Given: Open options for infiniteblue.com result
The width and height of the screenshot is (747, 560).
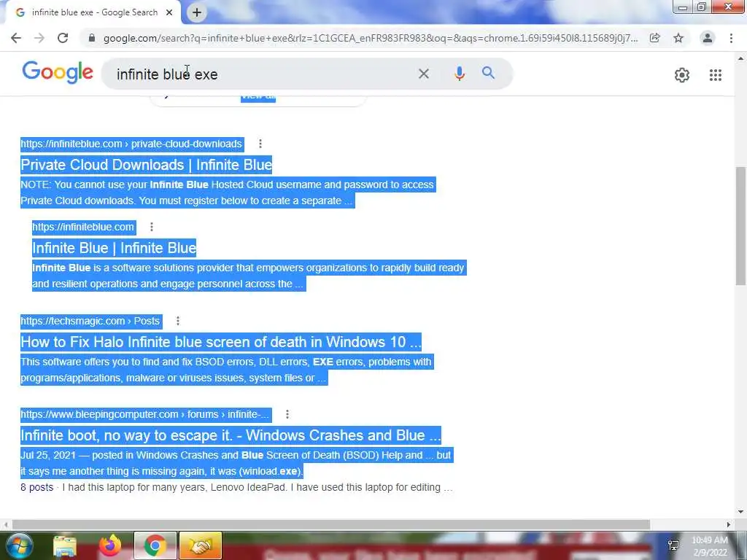Looking at the screenshot, I should pos(152,227).
